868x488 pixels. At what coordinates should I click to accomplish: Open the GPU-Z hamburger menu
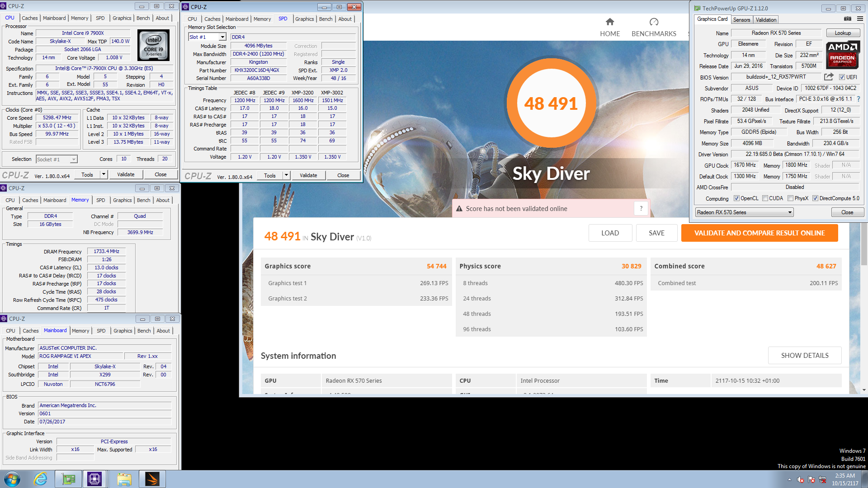[x=860, y=19]
